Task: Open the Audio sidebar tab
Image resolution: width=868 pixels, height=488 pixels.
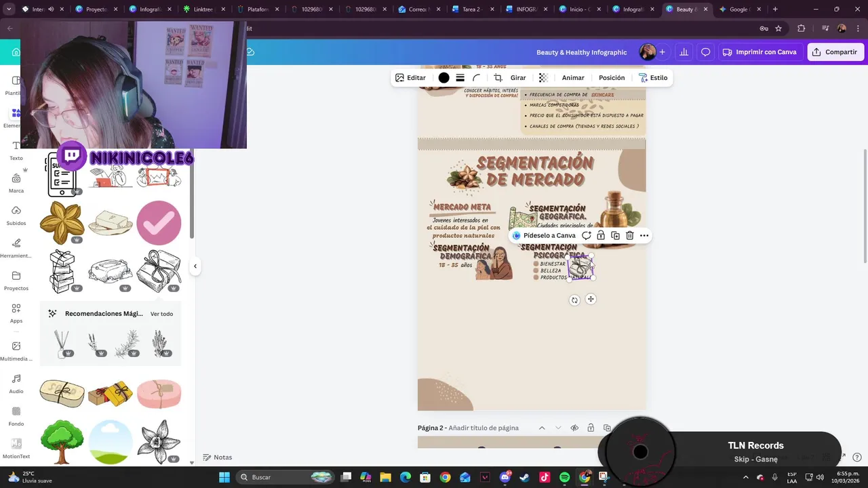Action: pos(16,384)
